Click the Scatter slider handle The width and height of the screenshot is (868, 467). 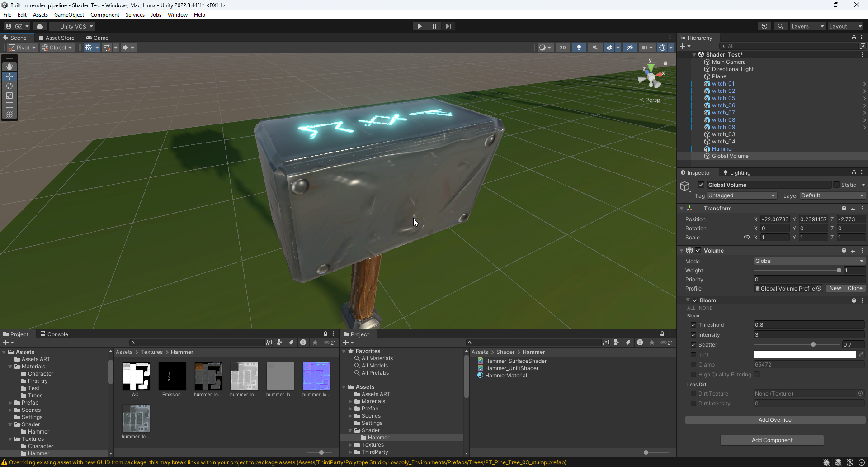(813, 345)
